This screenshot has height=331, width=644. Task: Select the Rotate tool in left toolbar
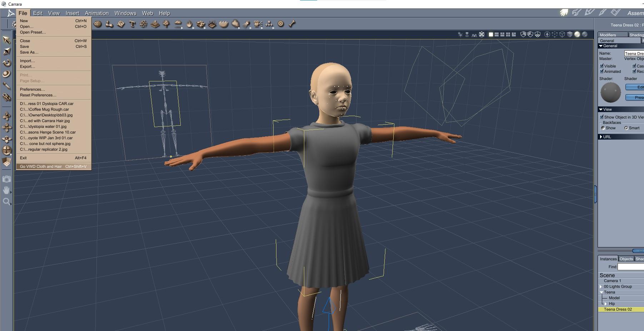coord(7,63)
